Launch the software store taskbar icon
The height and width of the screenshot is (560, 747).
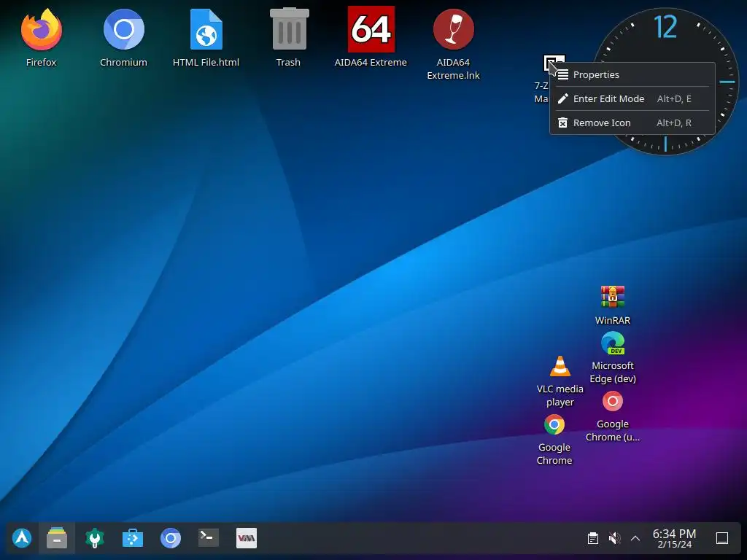[x=133, y=538]
